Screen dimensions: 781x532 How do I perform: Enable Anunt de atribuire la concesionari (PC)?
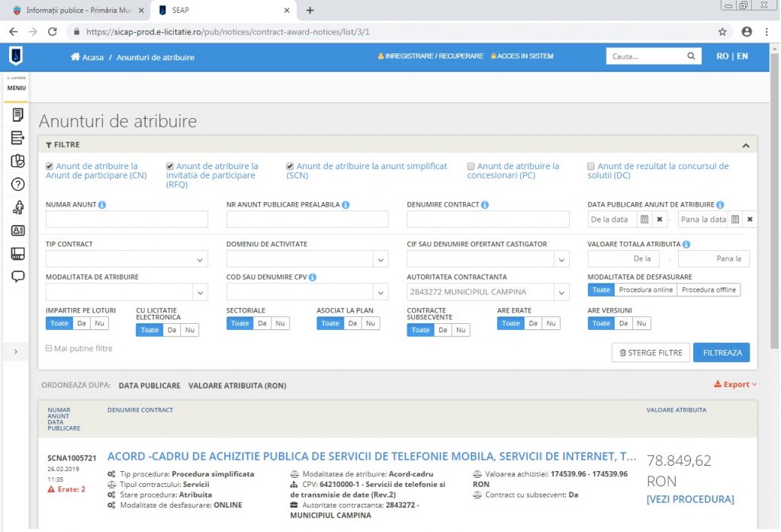471,166
